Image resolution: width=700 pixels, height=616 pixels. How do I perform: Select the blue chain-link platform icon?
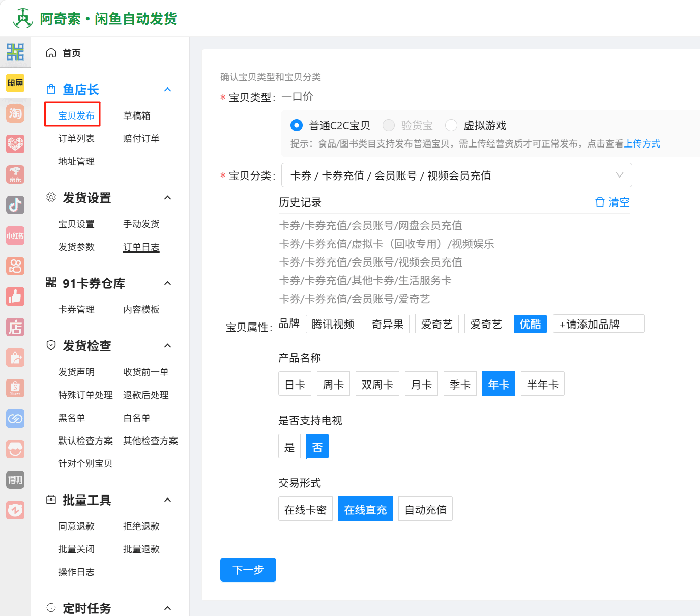pos(15,419)
